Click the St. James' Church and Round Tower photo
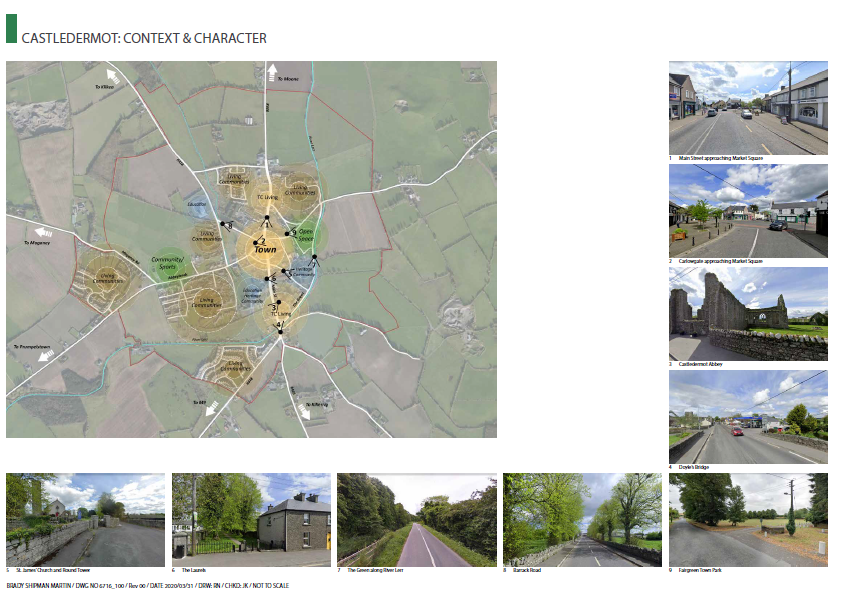 pos(85,520)
